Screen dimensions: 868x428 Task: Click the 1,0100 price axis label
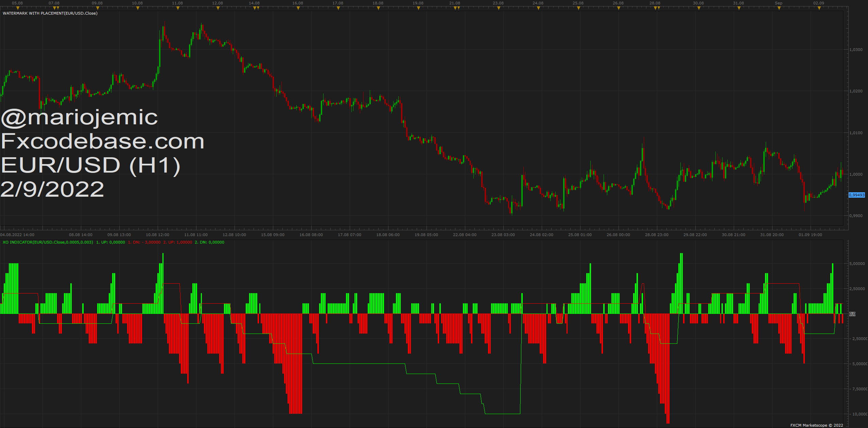click(856, 133)
